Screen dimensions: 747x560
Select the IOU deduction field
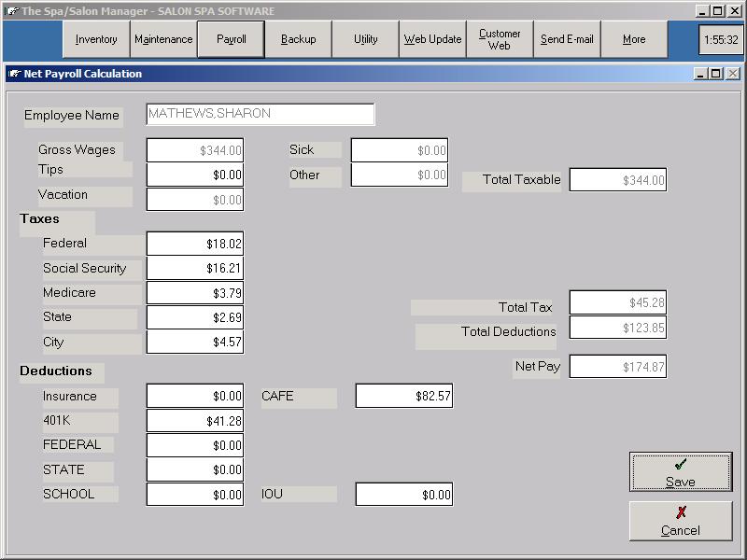(x=403, y=495)
